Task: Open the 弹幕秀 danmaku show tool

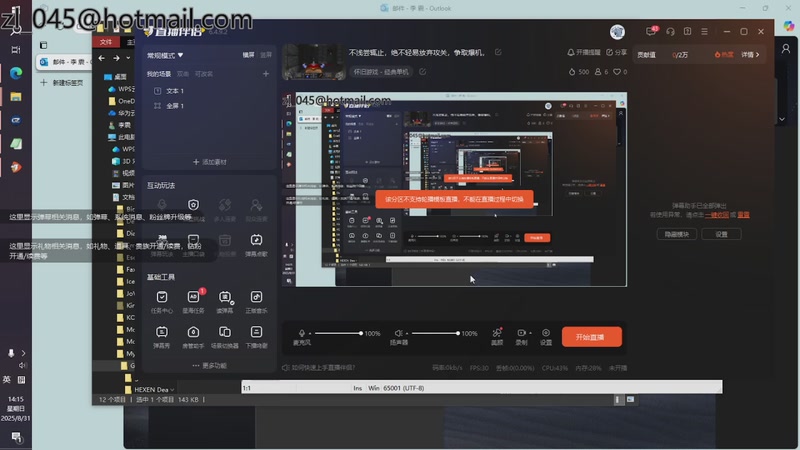Action: (162, 337)
